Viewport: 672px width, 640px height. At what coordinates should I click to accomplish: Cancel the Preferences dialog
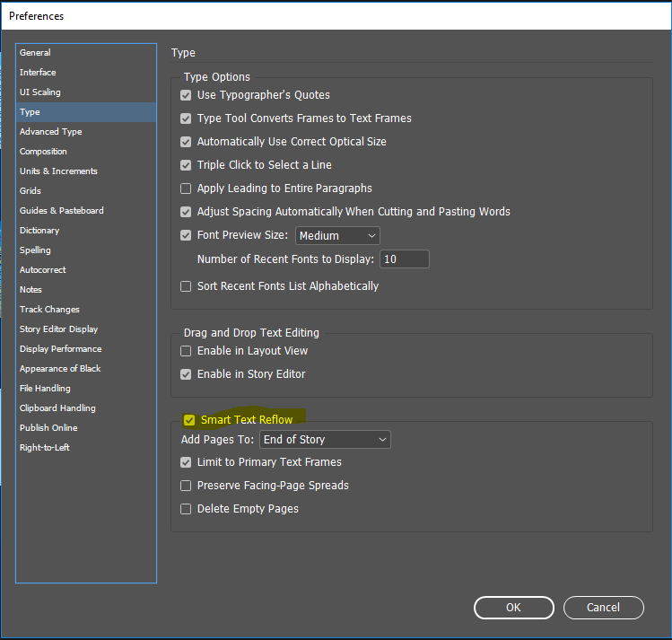pos(603,608)
